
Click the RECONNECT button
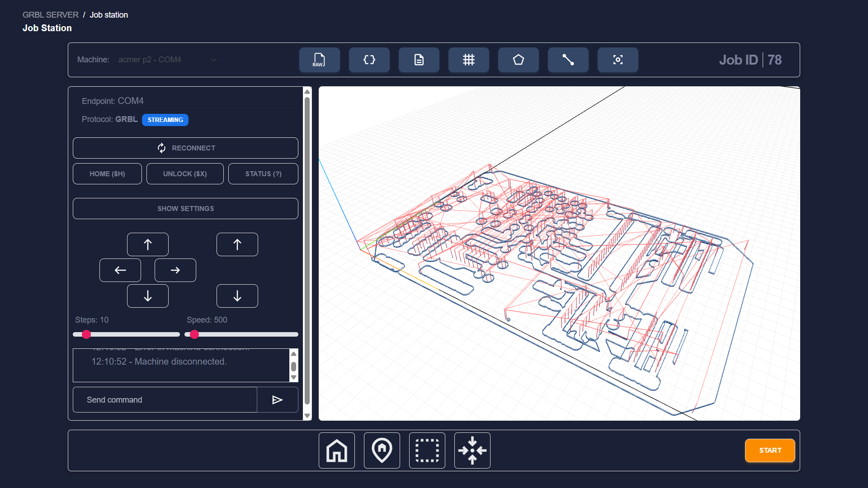coord(185,148)
